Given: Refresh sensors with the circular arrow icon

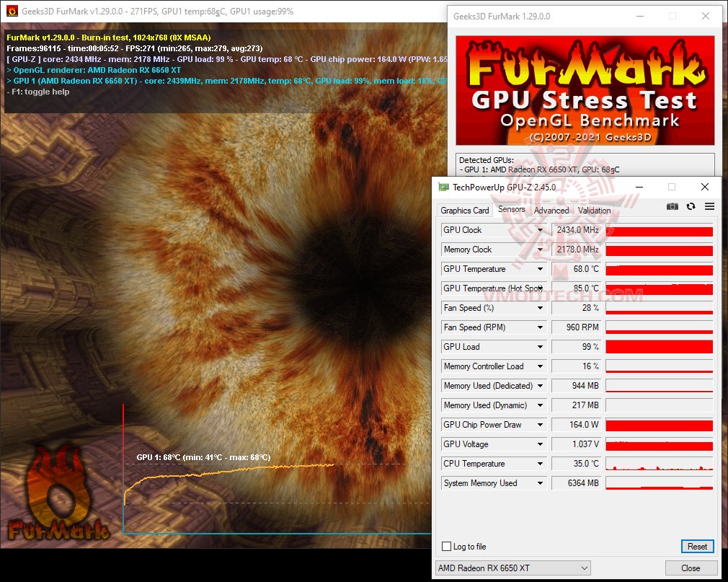Looking at the screenshot, I should 691,206.
